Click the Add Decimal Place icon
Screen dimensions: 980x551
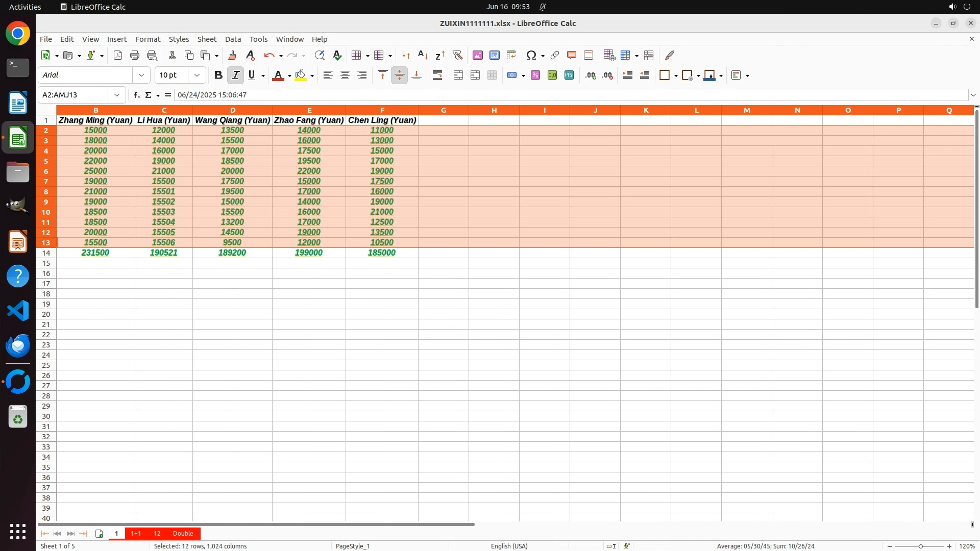[591, 75]
